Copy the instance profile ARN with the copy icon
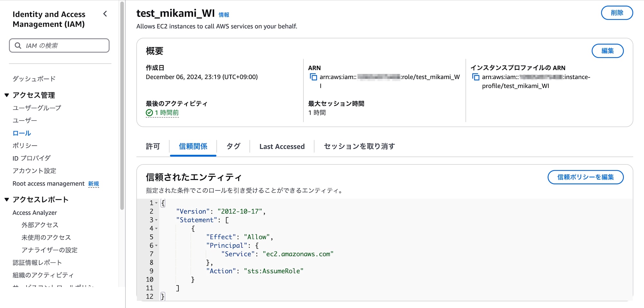The image size is (644, 308). (475, 77)
